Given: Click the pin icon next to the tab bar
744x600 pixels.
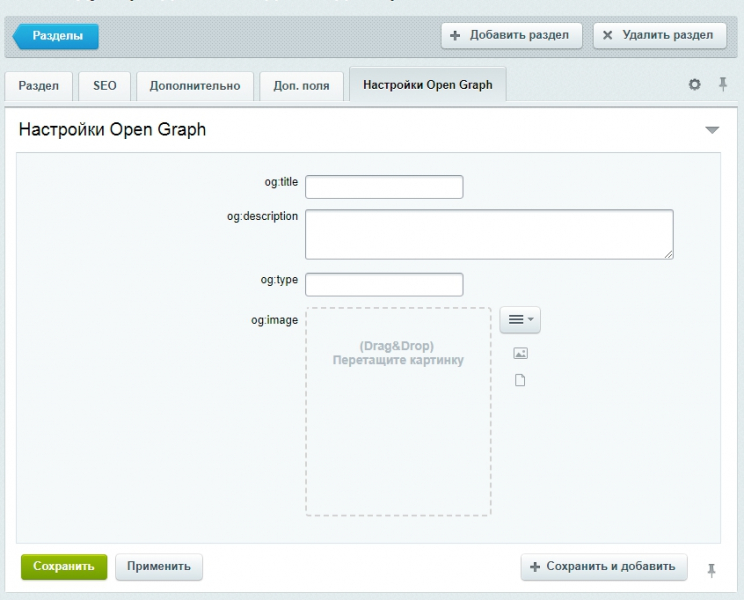Looking at the screenshot, I should click(x=723, y=85).
